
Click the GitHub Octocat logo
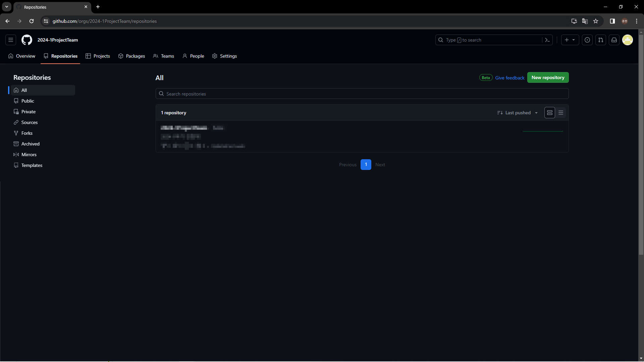27,40
